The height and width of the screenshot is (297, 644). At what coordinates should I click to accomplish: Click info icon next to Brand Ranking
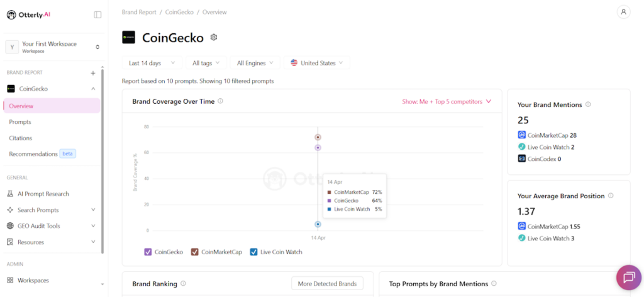pos(183,283)
